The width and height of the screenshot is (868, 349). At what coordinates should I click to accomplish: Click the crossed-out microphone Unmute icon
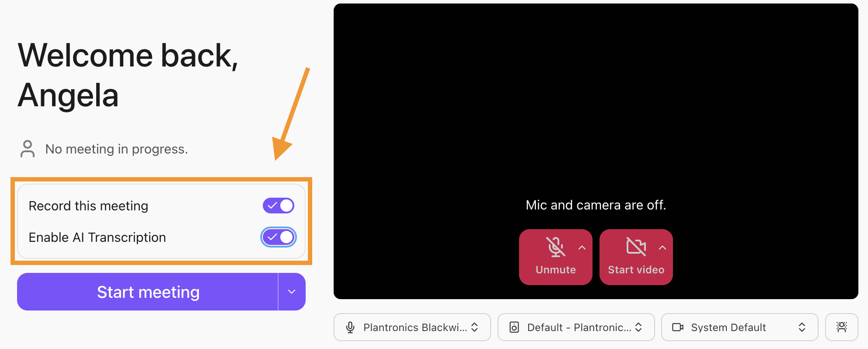click(x=555, y=247)
